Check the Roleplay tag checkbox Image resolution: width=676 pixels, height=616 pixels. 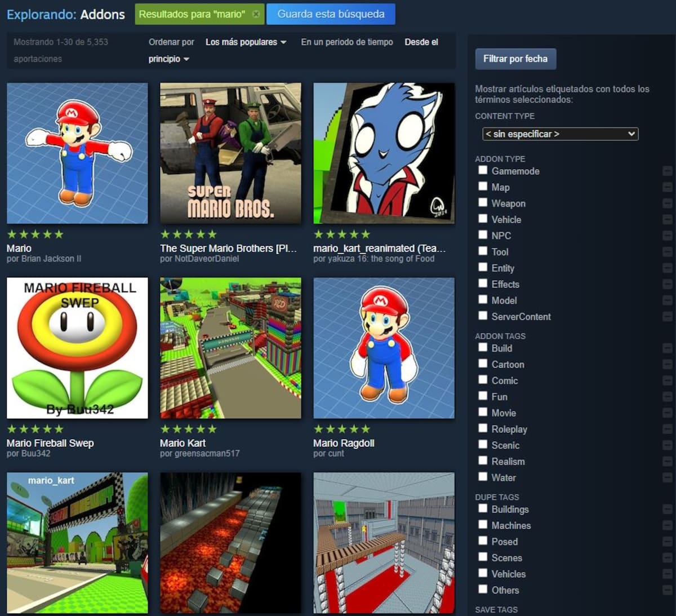click(x=483, y=428)
